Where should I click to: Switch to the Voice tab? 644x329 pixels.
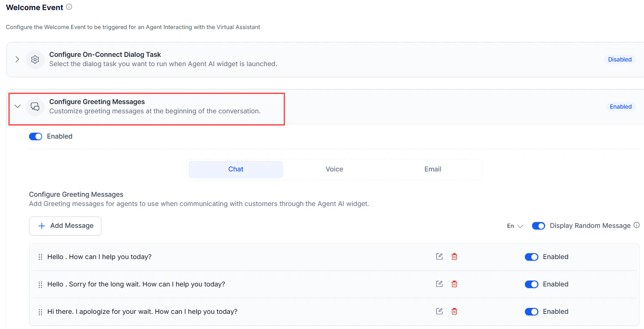[x=334, y=169]
